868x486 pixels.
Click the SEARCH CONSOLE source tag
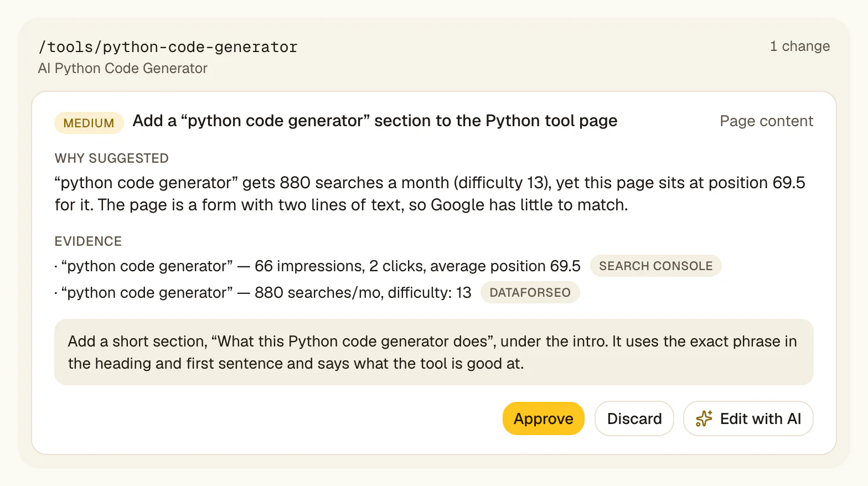point(655,266)
